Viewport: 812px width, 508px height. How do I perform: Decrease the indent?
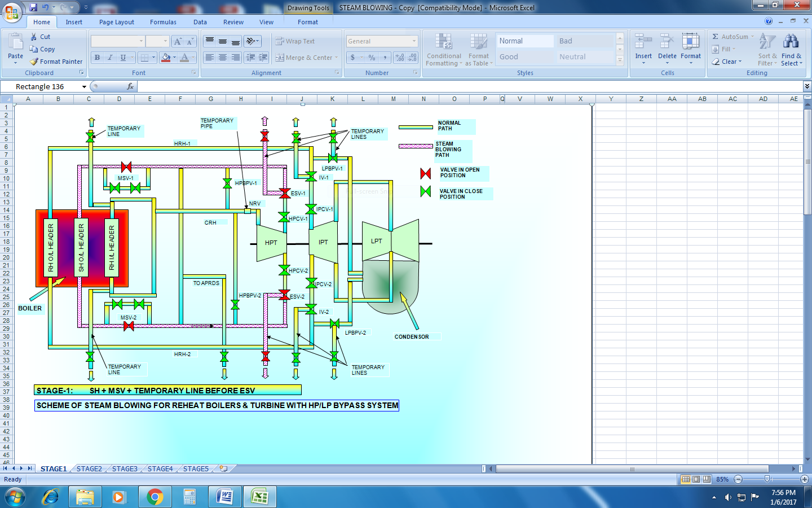point(250,58)
